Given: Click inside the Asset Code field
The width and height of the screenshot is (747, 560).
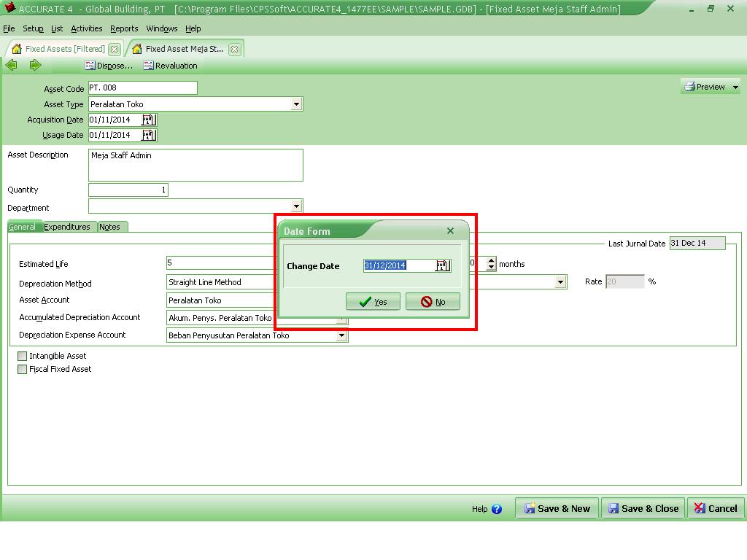Looking at the screenshot, I should [142, 87].
